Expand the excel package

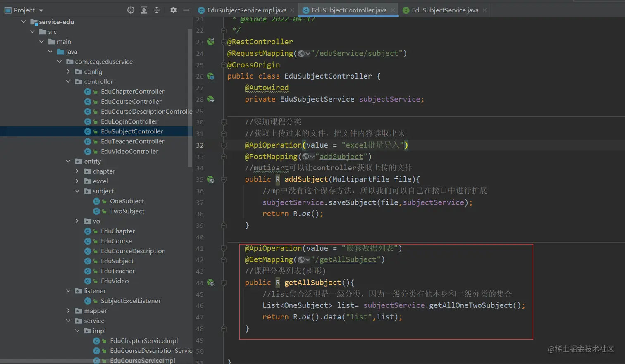(x=77, y=181)
